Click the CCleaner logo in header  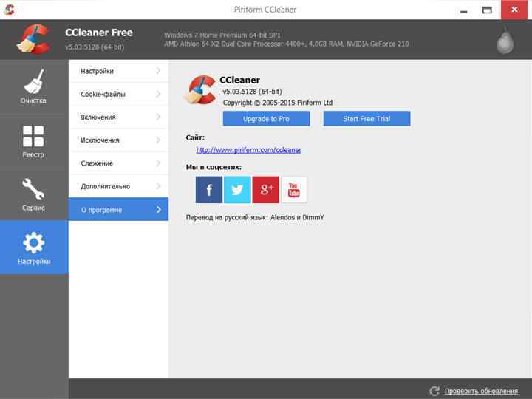click(x=34, y=38)
